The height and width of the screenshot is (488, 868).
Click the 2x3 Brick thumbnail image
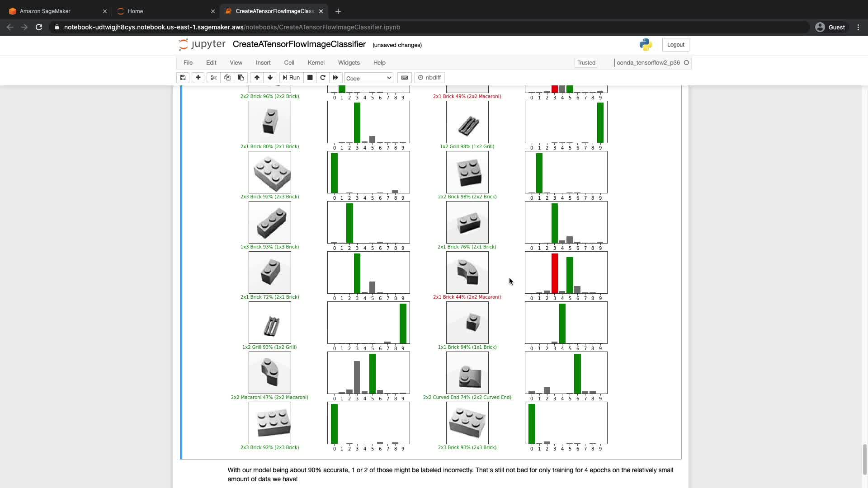(x=270, y=172)
